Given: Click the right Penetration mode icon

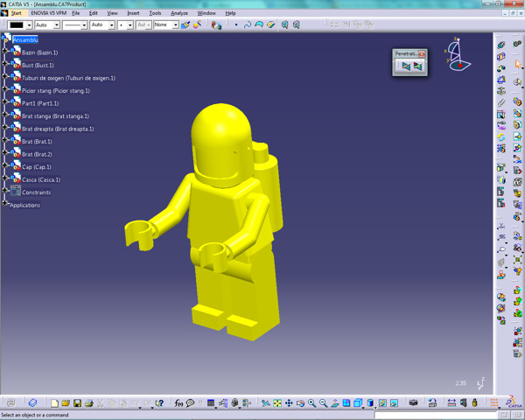Looking at the screenshot, I should click(x=417, y=66).
